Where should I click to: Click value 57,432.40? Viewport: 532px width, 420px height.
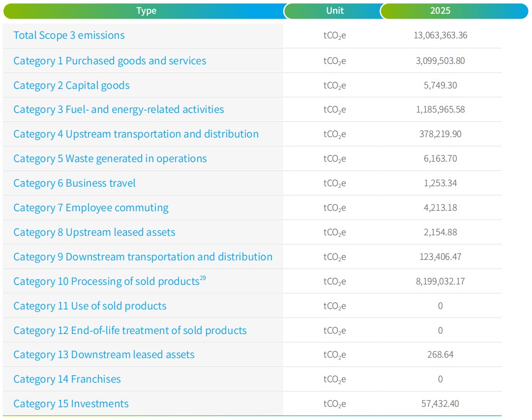click(440, 404)
